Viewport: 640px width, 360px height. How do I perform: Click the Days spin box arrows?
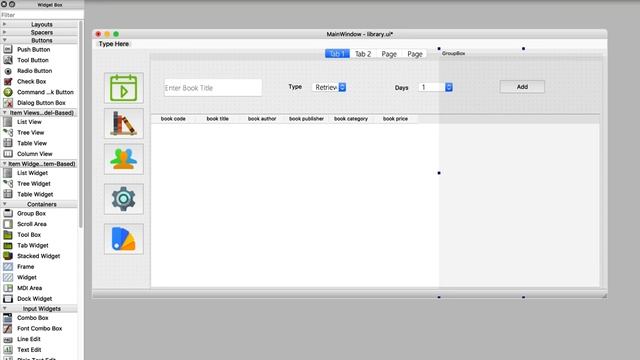pos(449,87)
